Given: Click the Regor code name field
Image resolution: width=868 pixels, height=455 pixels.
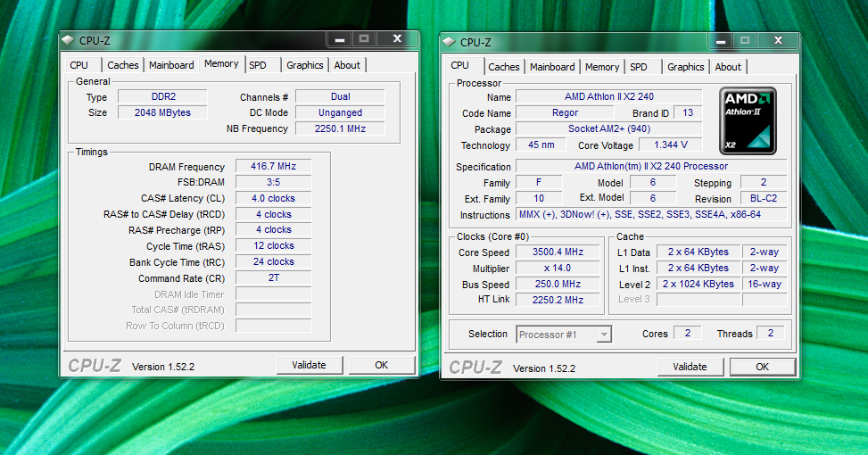Looking at the screenshot, I should [x=565, y=112].
